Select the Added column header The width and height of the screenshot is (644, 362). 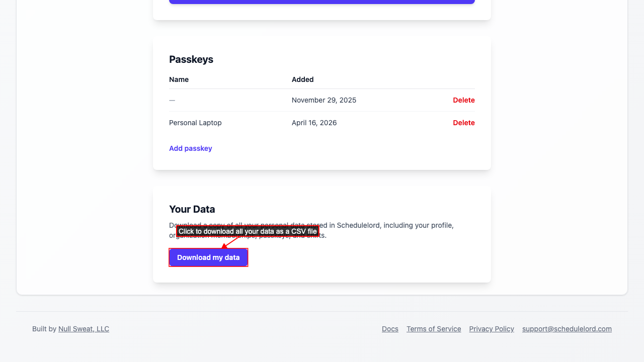(302, 79)
